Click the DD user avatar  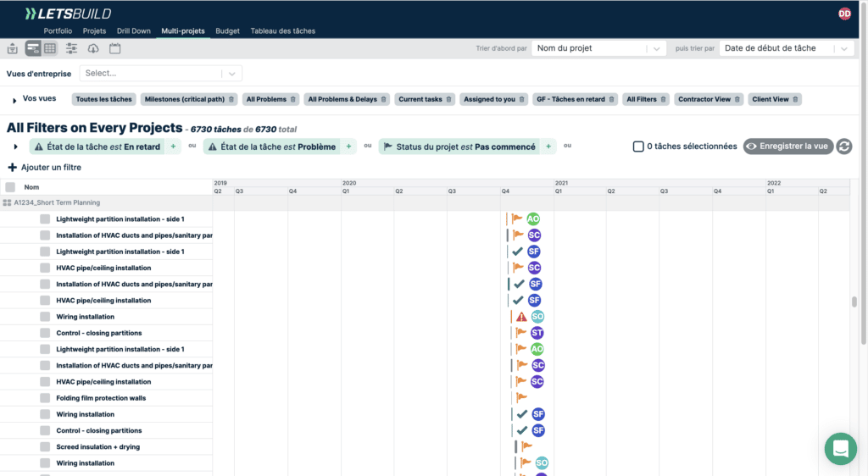click(x=844, y=14)
